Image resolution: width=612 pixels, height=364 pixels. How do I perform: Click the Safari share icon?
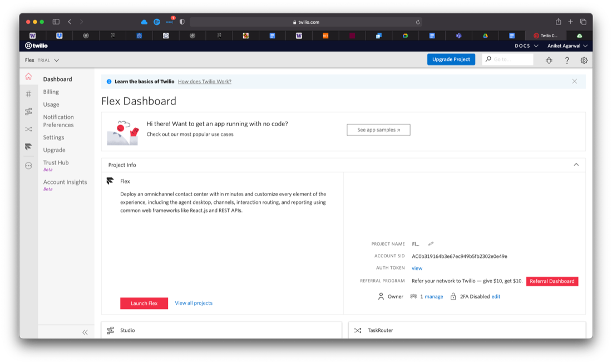tap(558, 22)
